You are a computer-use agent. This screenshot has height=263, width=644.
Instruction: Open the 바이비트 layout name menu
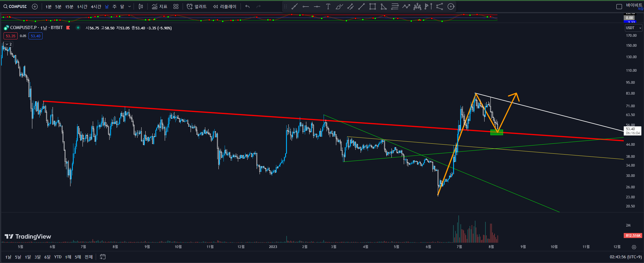634,5
